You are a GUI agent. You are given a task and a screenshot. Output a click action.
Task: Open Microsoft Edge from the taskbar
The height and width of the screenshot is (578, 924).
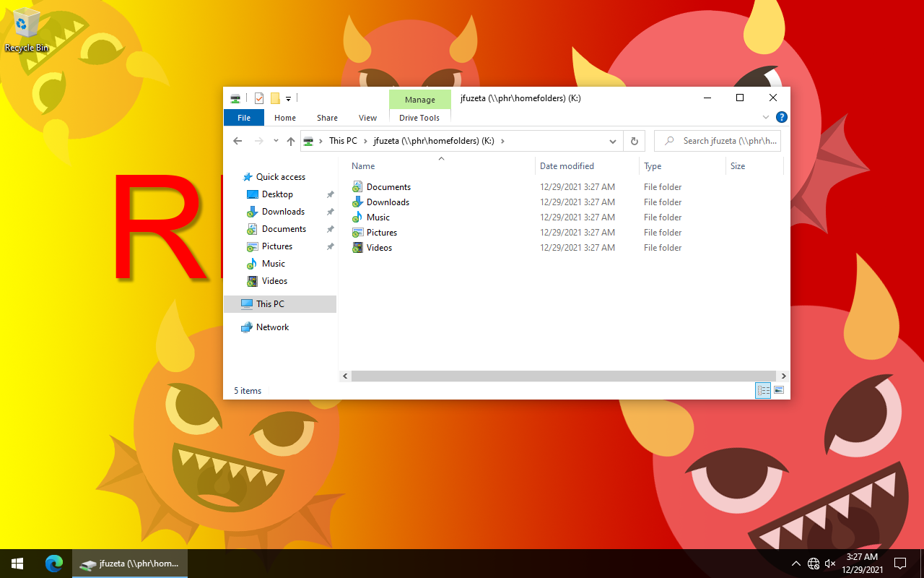click(54, 564)
